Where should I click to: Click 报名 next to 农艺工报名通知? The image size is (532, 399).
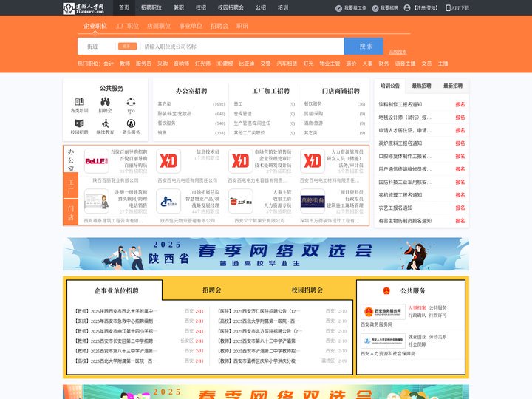pyautogui.click(x=460, y=208)
